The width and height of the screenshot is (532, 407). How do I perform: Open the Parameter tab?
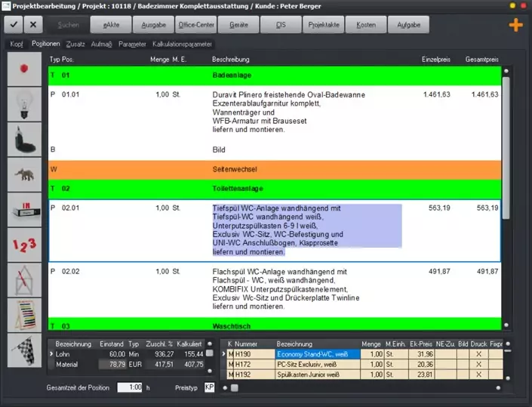pos(132,44)
